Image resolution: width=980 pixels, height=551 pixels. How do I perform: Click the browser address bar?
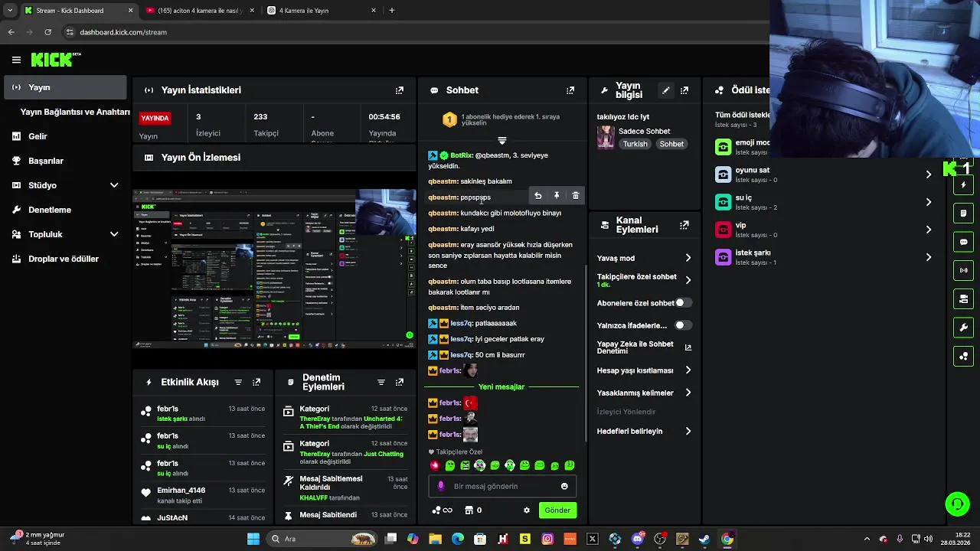(413, 32)
